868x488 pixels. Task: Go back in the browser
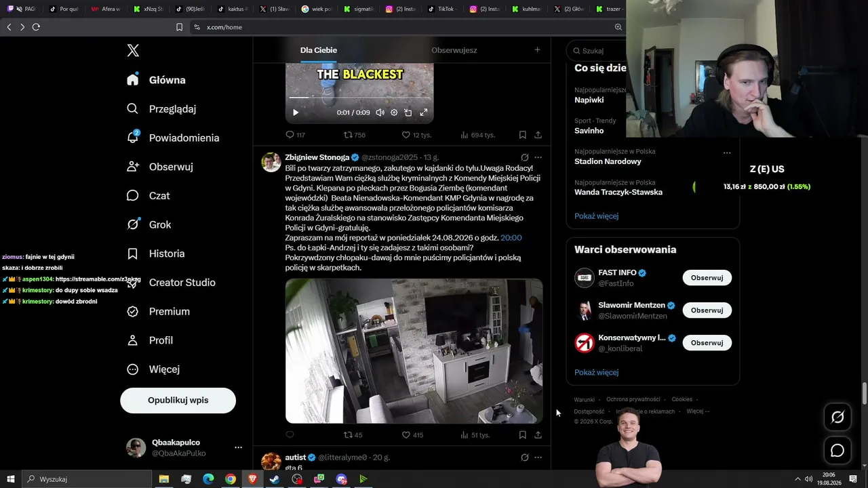pos(9,27)
